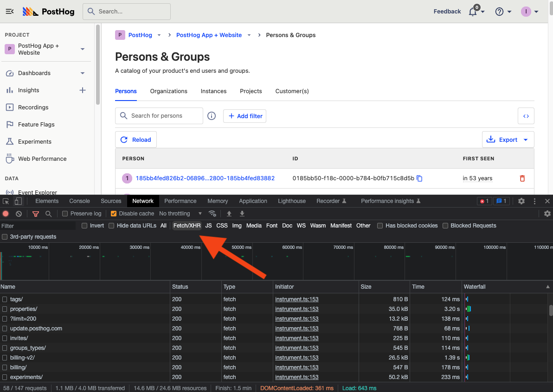Open the No throttling dropdown
Image resolution: width=553 pixels, height=392 pixels.
pos(180,214)
